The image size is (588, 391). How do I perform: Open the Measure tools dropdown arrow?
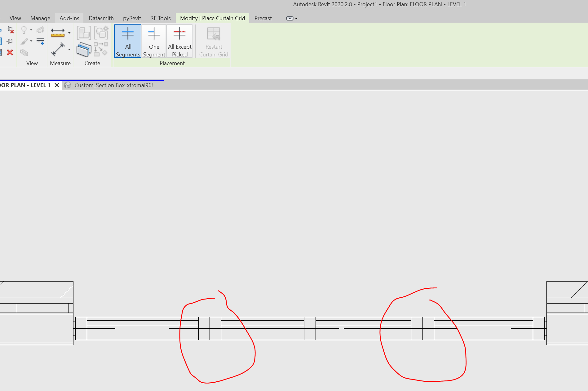click(x=69, y=32)
